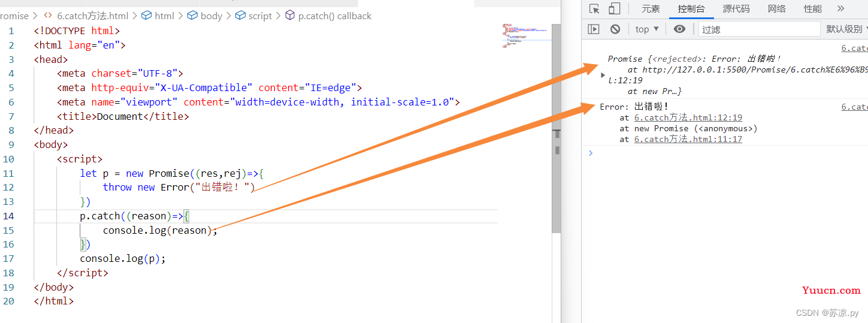Create live expression with the eye icon
This screenshot has width=868, height=323.
[x=679, y=29]
